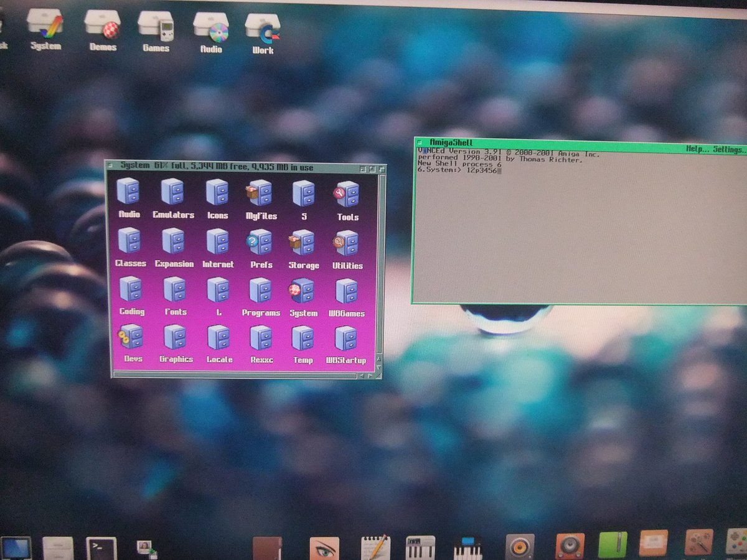Close the AmigaShell window
The width and height of the screenshot is (747, 560).
pos(420,142)
